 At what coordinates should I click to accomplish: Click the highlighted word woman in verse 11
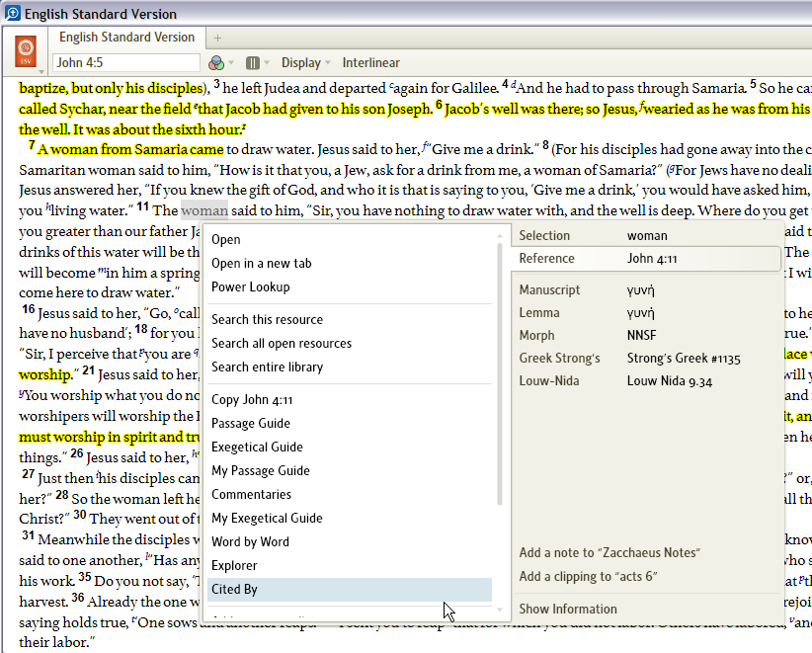click(204, 210)
